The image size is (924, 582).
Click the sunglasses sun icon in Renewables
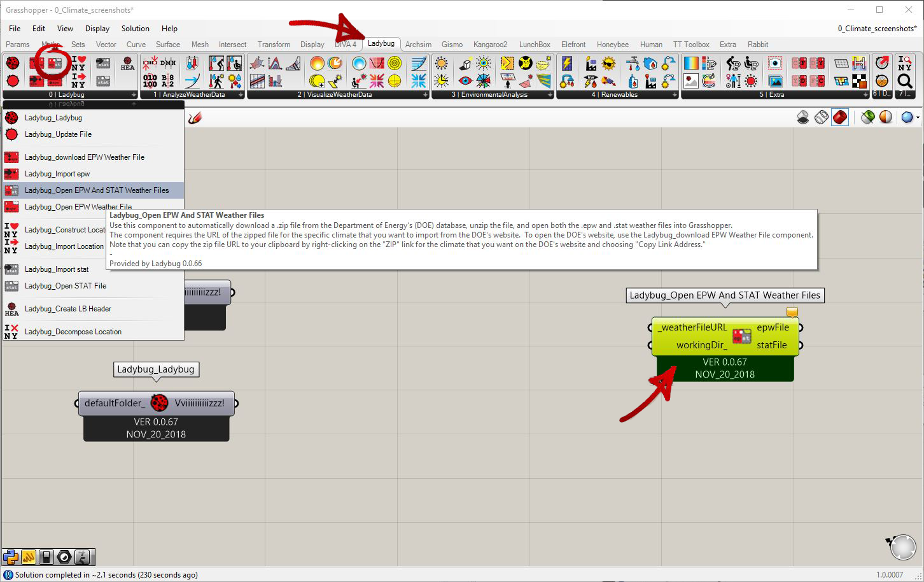pyautogui.click(x=609, y=64)
